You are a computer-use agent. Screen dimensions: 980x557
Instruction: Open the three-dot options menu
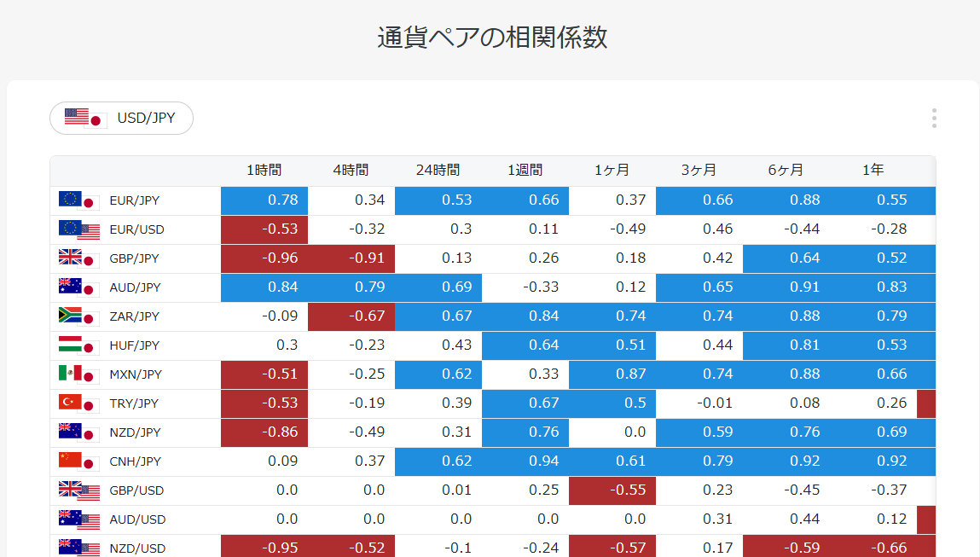click(x=934, y=118)
